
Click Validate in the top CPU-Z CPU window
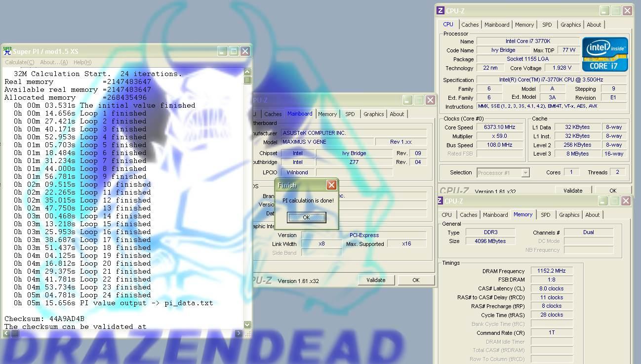click(x=573, y=191)
